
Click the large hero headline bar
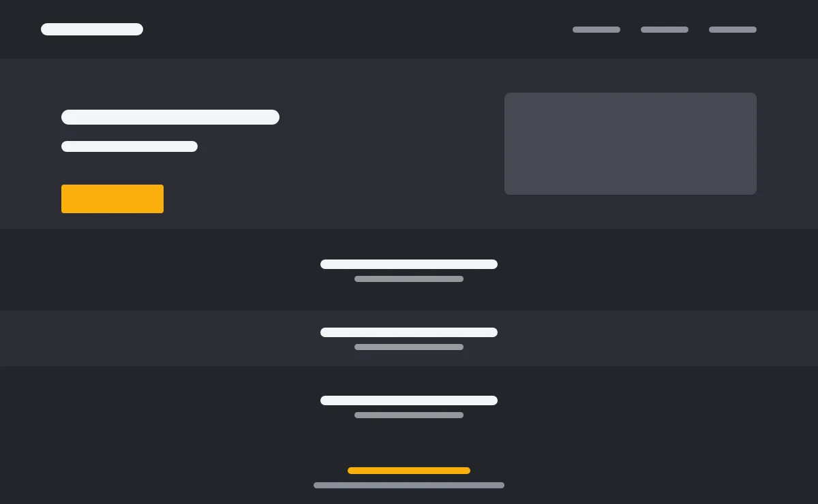(170, 117)
